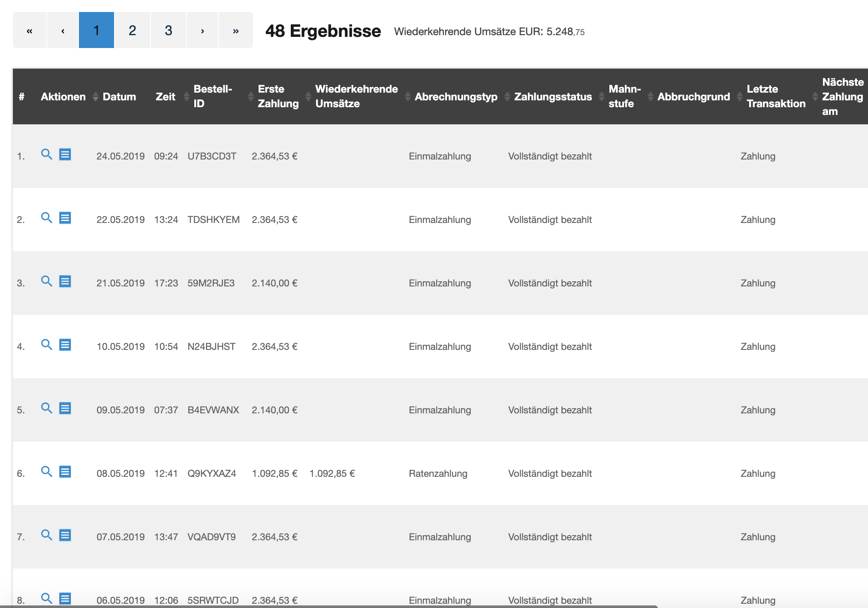Screen dimensions: 868x608
Task: Jump to pagination page 2
Action: pyautogui.click(x=133, y=30)
